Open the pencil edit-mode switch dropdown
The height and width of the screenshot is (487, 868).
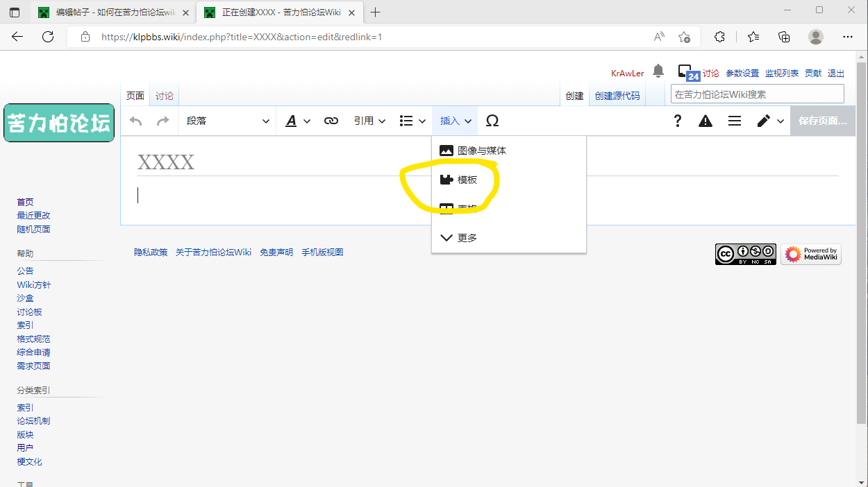click(x=770, y=121)
